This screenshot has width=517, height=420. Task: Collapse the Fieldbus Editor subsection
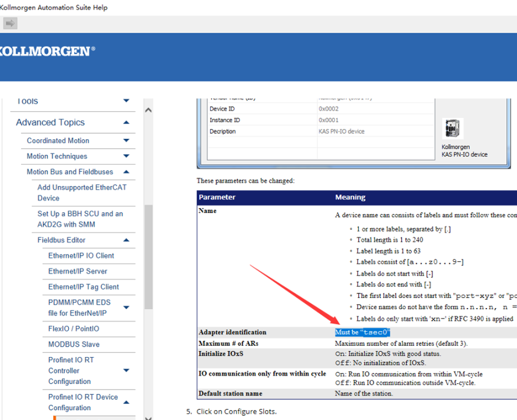[126, 240]
